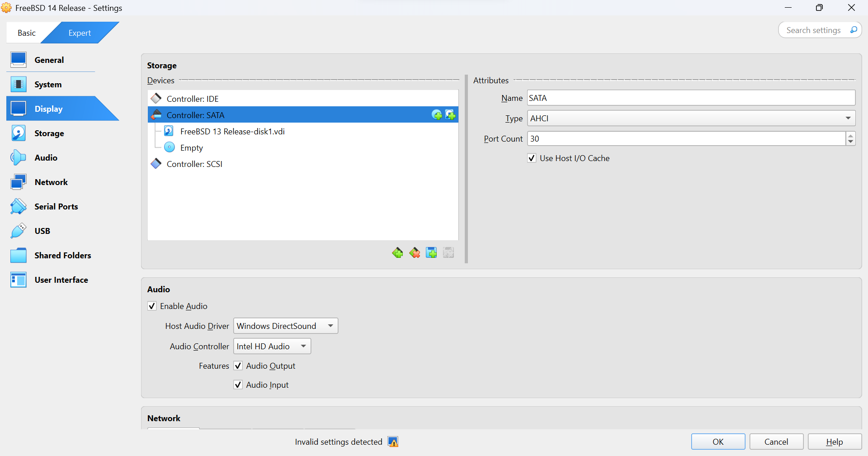
Task: Open the Serial Ports settings section
Action: click(56, 207)
